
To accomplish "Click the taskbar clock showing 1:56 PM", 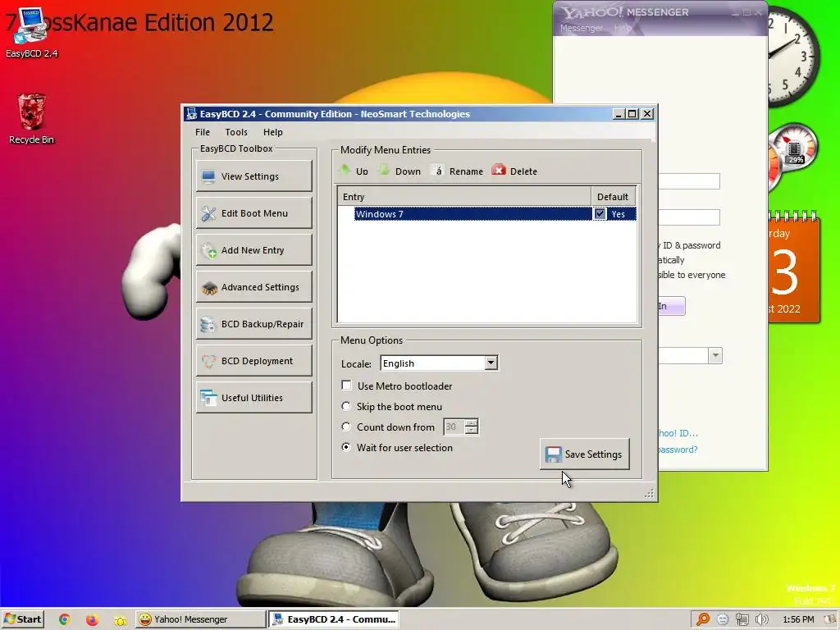I will (x=798, y=619).
